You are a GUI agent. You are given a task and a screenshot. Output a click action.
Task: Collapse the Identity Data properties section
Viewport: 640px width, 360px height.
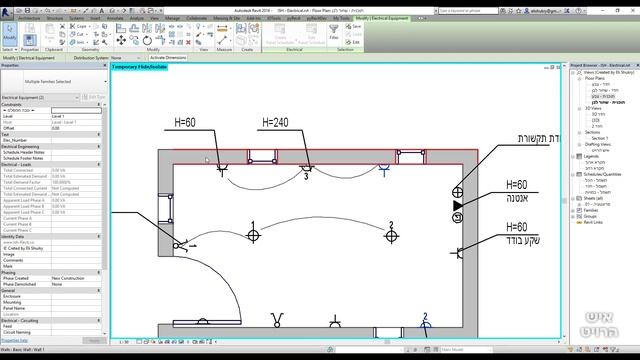click(99, 236)
